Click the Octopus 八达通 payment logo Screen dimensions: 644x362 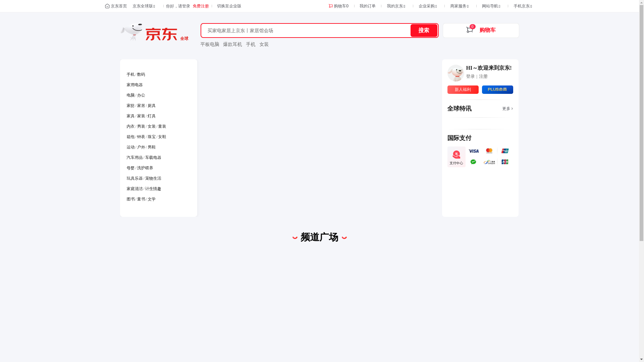coord(489,162)
